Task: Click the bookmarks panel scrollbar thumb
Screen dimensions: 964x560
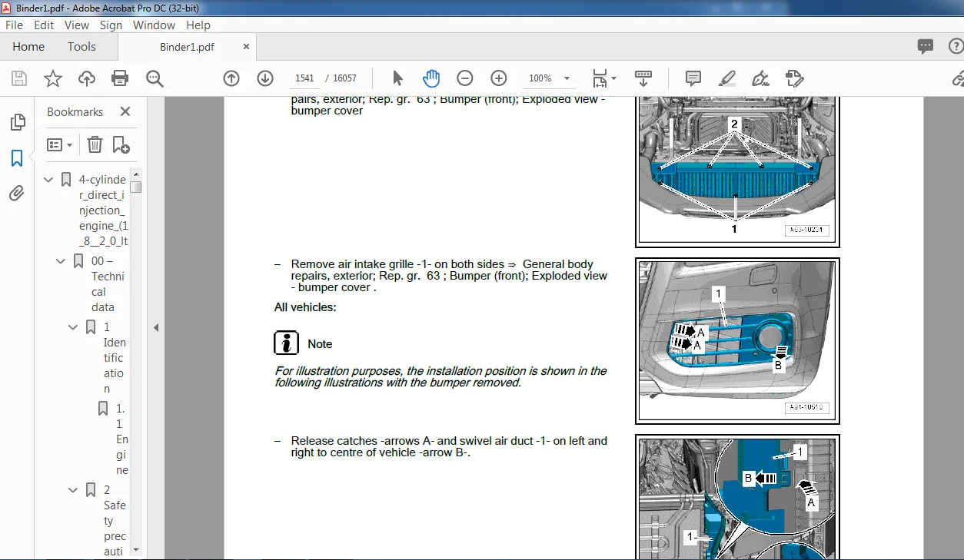Action: tap(135, 187)
